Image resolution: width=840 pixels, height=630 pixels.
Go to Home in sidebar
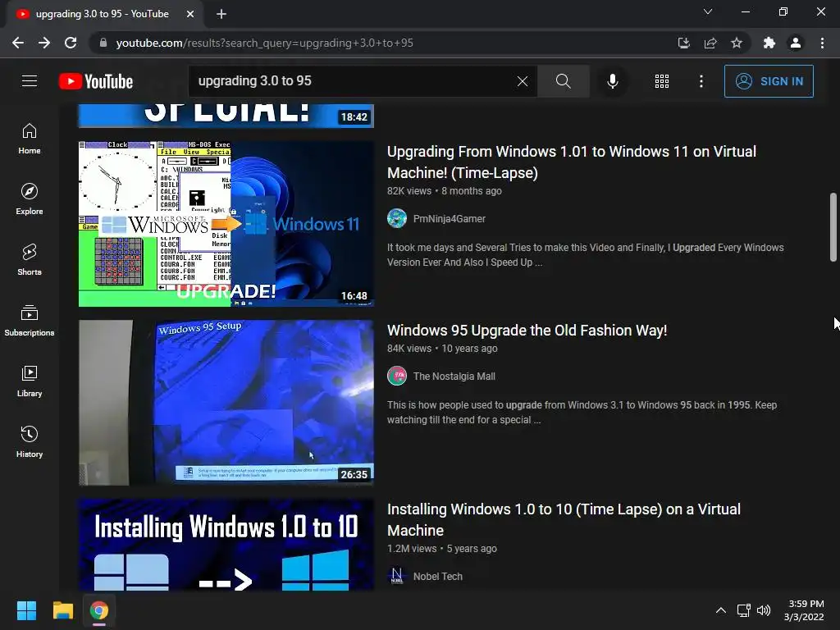click(30, 139)
